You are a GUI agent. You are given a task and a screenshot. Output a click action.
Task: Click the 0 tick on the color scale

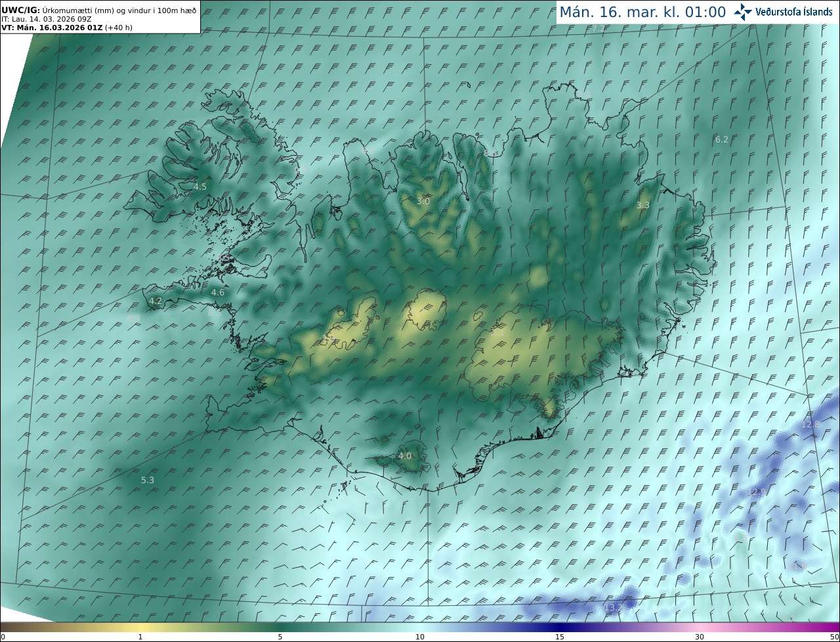click(3, 637)
